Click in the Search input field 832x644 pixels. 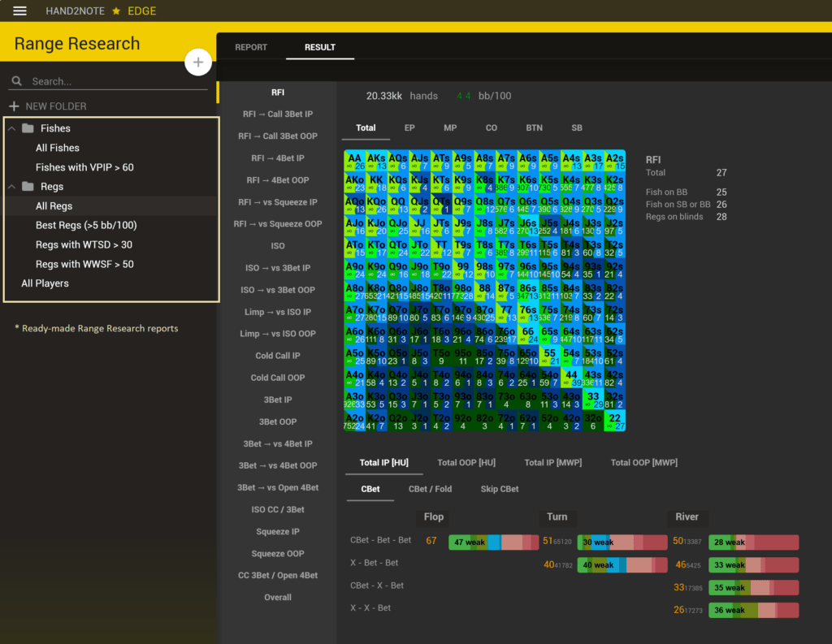pos(114,81)
